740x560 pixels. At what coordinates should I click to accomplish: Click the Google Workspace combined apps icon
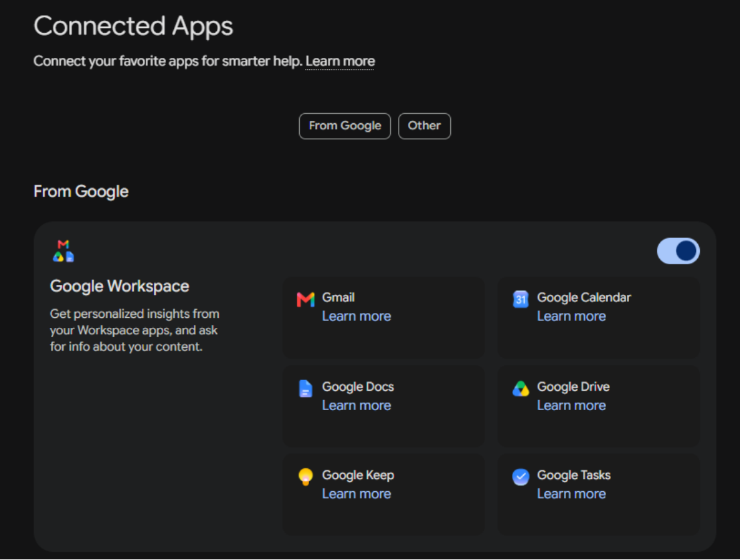pos(64,251)
